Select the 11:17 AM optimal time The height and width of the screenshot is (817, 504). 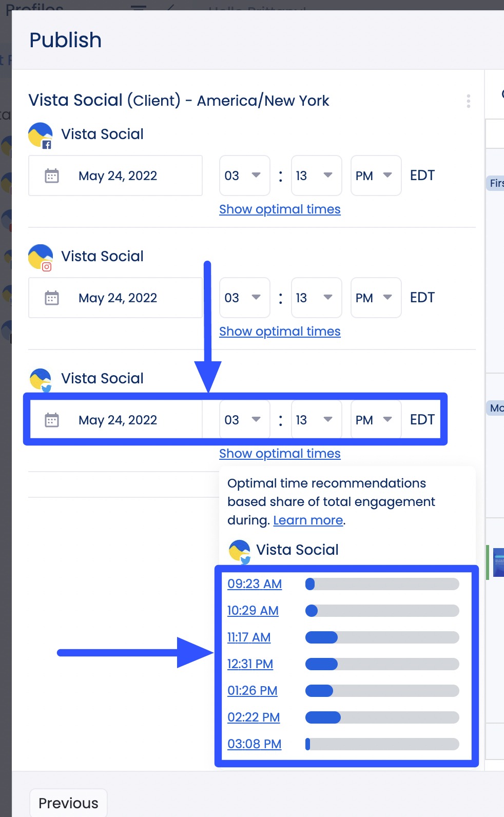pos(249,637)
